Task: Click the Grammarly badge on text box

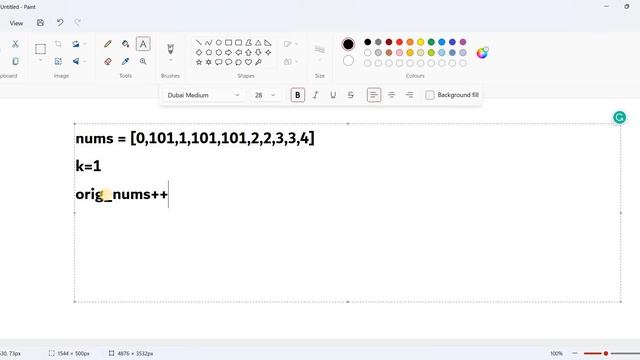Action: click(620, 118)
